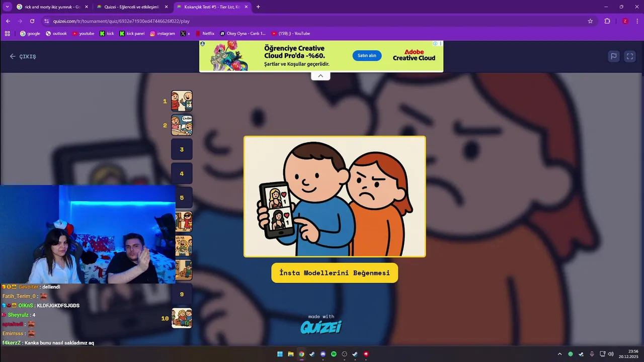
Task: Open OBS Studio from the taskbar
Action: coord(345,354)
